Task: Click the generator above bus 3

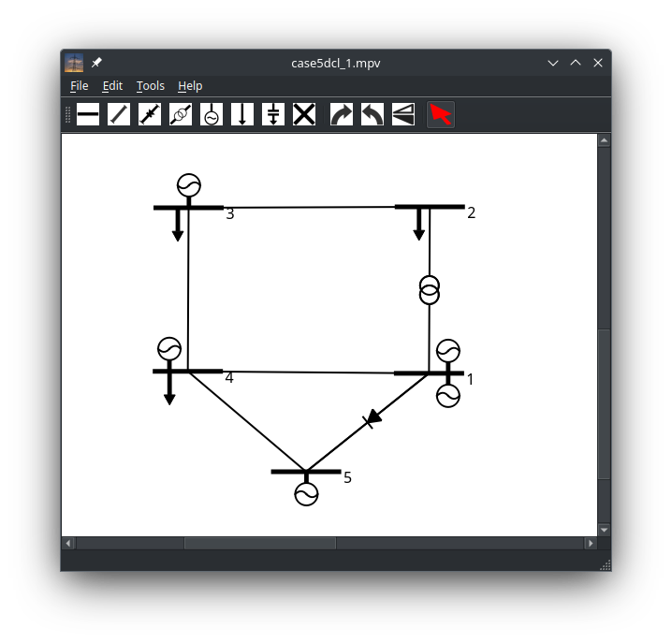Action: pyautogui.click(x=188, y=185)
